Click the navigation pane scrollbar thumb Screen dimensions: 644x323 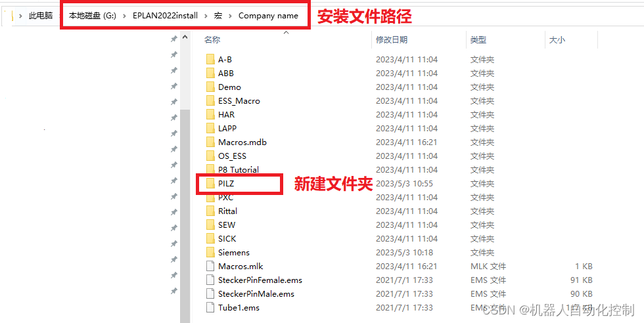pyautogui.click(x=185, y=215)
